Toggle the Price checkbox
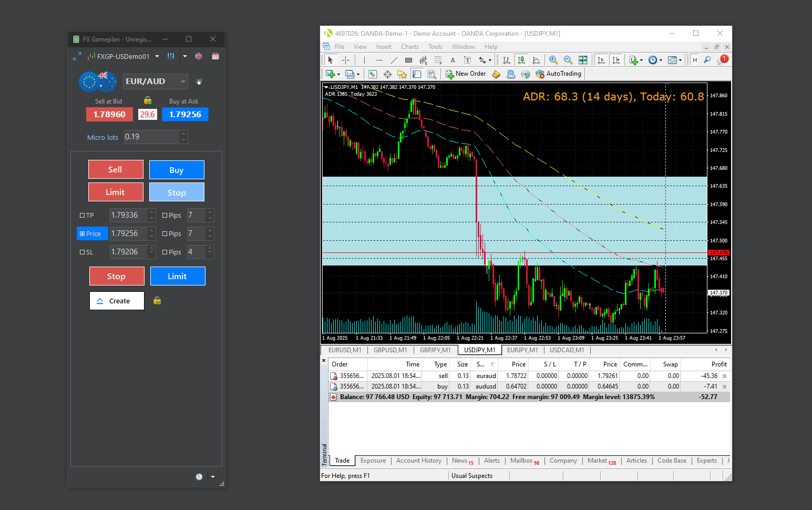The height and width of the screenshot is (510, 812). (83, 234)
